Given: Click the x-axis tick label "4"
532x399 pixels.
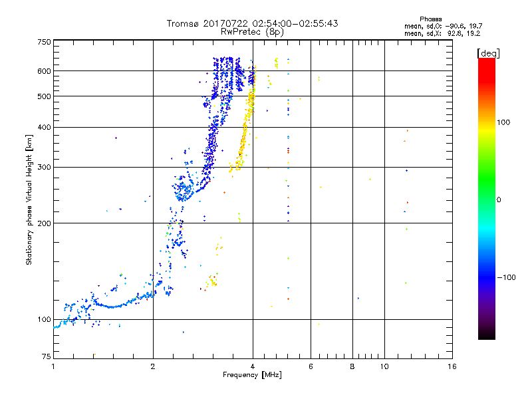Looking at the screenshot, I should [x=253, y=366].
